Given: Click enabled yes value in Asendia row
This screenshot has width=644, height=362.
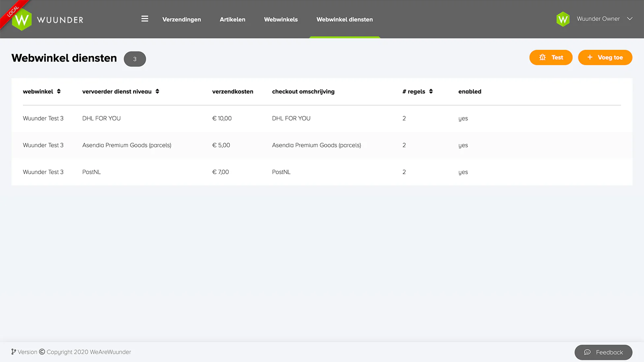Looking at the screenshot, I should click(x=463, y=146).
